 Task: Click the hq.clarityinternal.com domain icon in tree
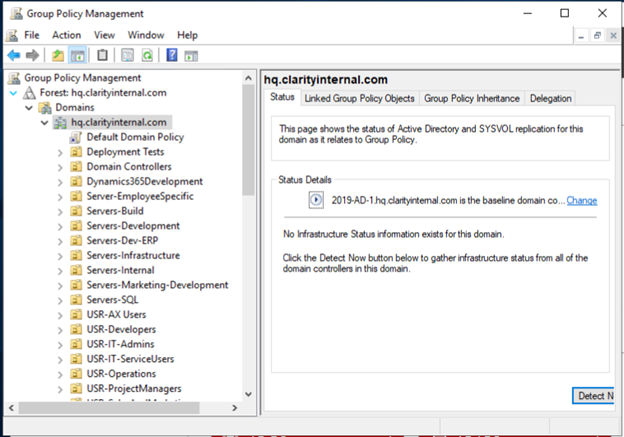click(x=60, y=123)
